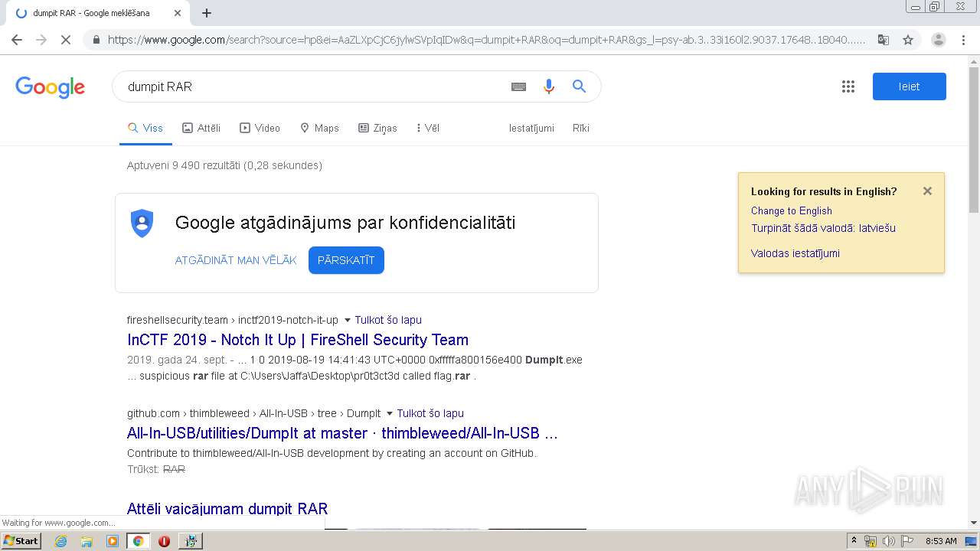Open the Opera taskbar icon

(164, 541)
